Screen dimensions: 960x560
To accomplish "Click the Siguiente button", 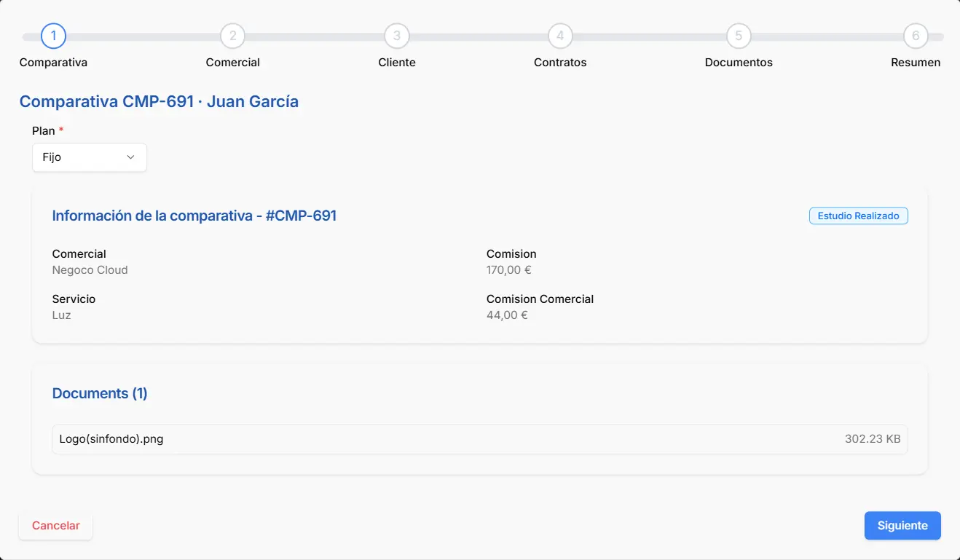I will click(x=902, y=526).
